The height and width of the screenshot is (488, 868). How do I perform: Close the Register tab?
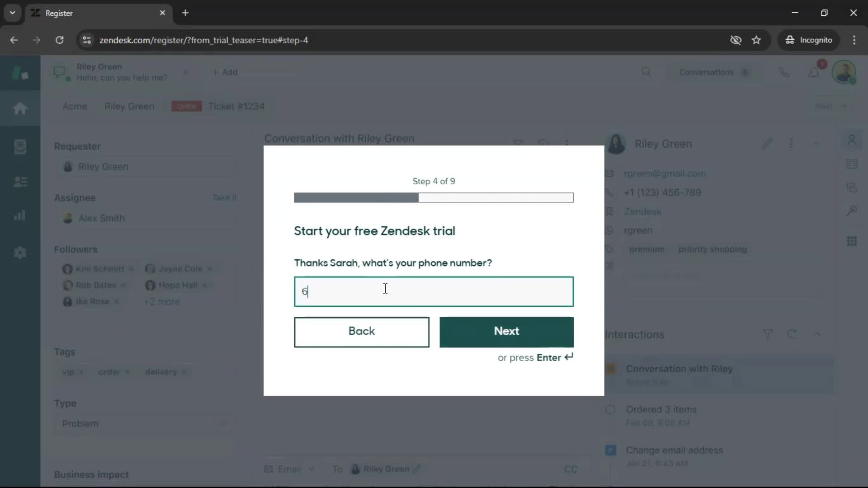click(x=162, y=13)
